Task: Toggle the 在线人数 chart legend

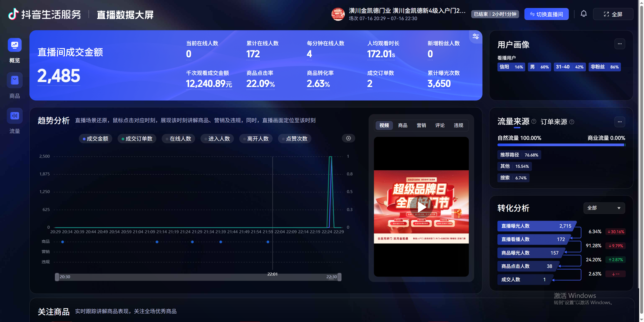Action: [178, 139]
